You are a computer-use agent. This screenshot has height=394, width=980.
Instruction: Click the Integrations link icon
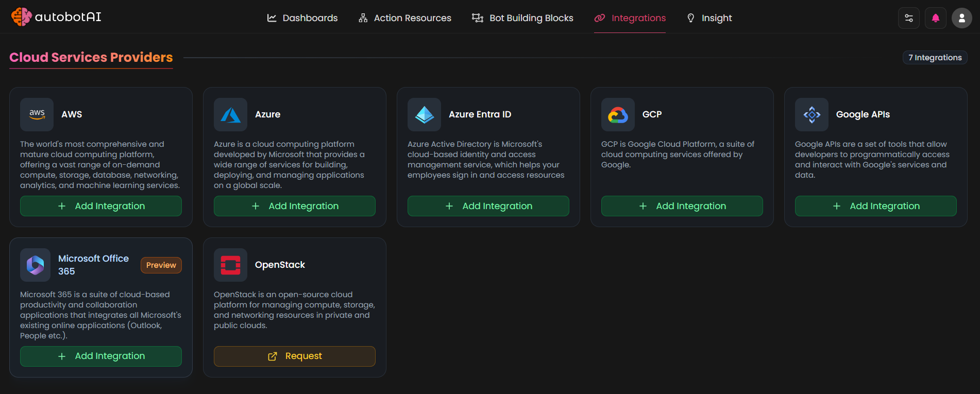(600, 18)
